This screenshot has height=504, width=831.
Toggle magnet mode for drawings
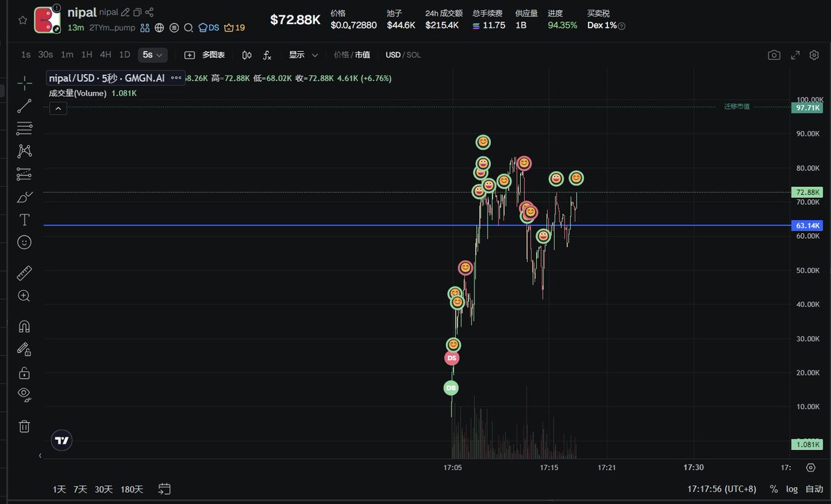pos(24,325)
